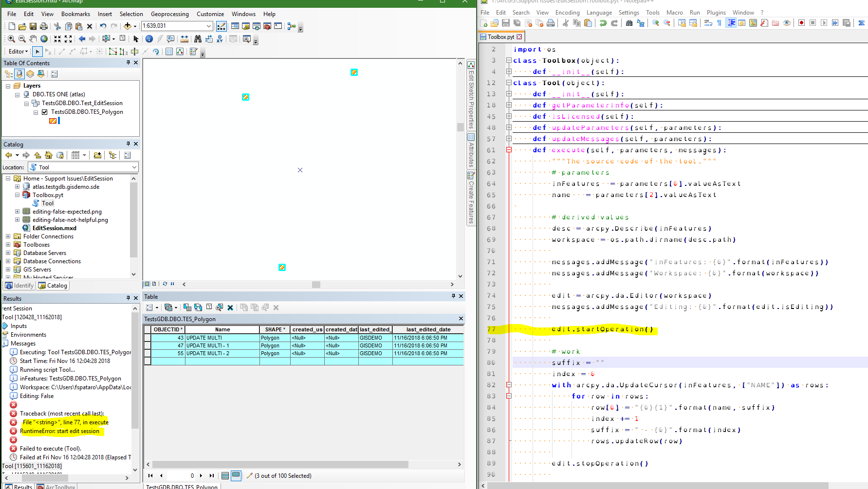This screenshot has height=489, width=868.
Task: Switch to Layout View button
Action: tap(154, 284)
